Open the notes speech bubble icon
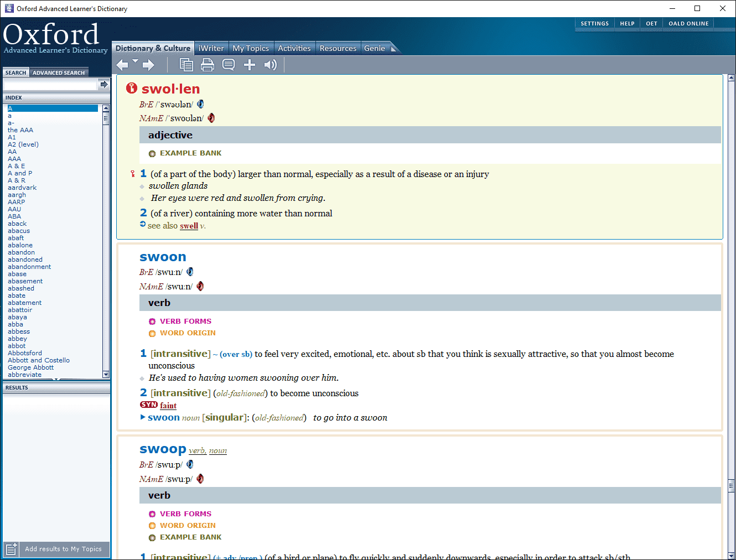736x560 pixels. 228,65
